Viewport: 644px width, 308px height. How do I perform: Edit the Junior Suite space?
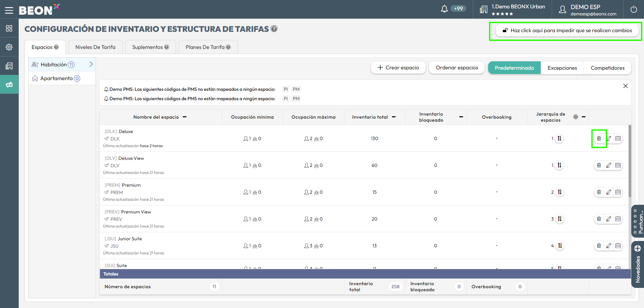pos(609,246)
